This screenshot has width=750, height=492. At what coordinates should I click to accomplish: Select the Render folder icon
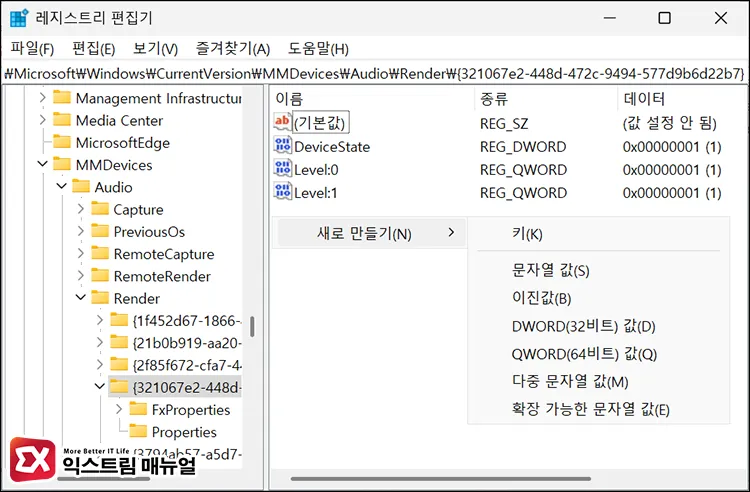tap(100, 298)
